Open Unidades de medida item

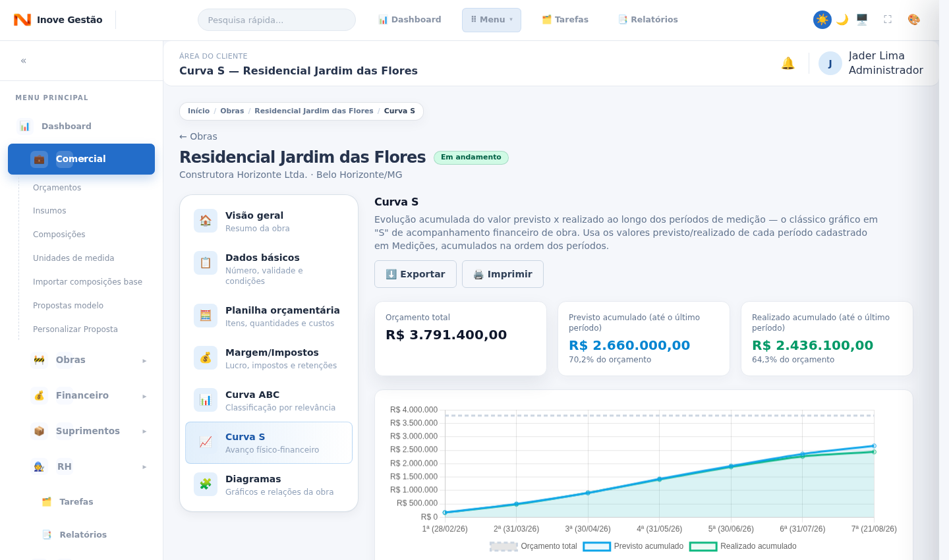(x=74, y=258)
